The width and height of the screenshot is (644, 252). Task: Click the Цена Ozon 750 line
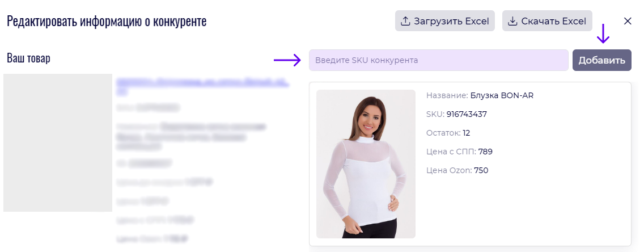pos(457,170)
